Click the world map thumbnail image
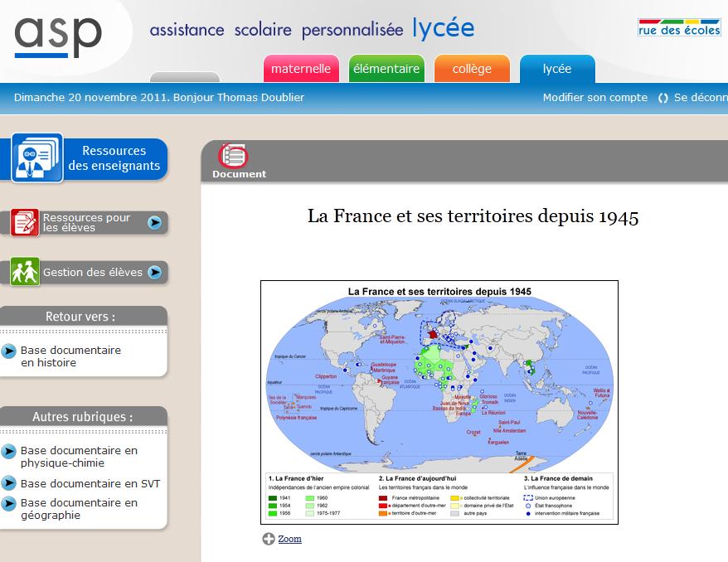Image resolution: width=728 pixels, height=562 pixels. (439, 402)
